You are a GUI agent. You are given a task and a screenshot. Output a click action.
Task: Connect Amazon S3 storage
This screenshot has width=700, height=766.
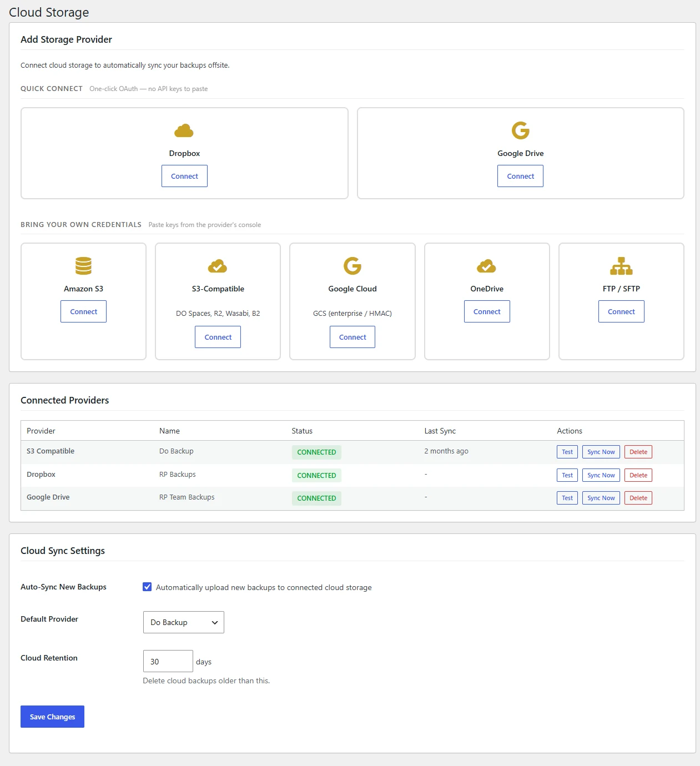click(83, 311)
